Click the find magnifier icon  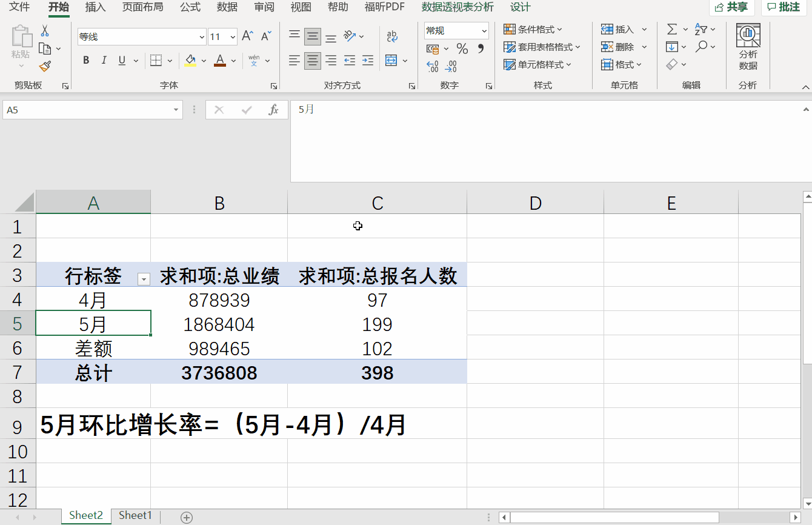[701, 46]
